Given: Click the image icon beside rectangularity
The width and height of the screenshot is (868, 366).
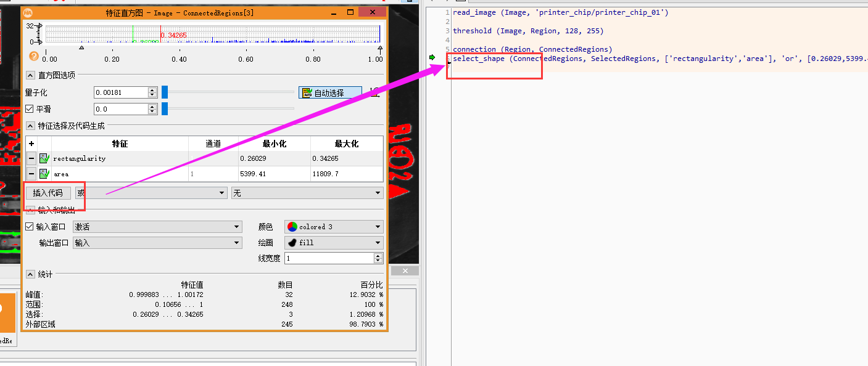Looking at the screenshot, I should point(43,158).
